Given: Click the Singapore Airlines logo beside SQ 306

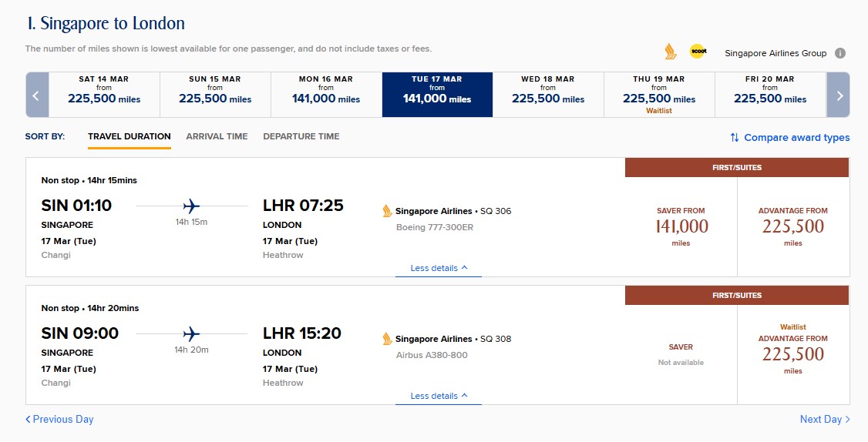Looking at the screenshot, I should (388, 211).
